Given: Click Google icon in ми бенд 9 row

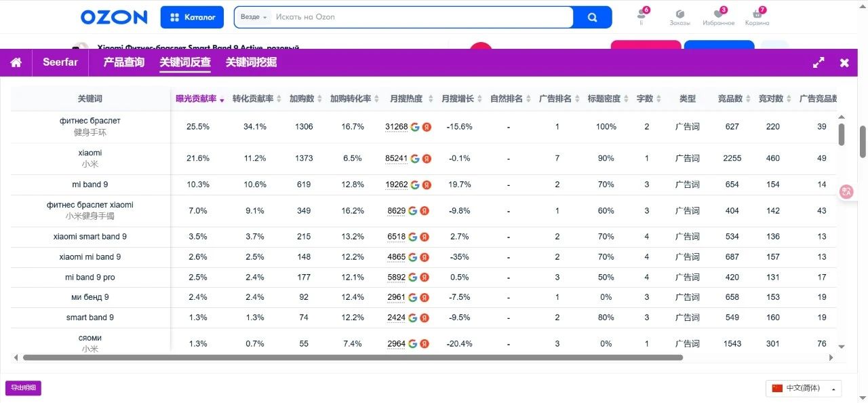Looking at the screenshot, I should (412, 297).
